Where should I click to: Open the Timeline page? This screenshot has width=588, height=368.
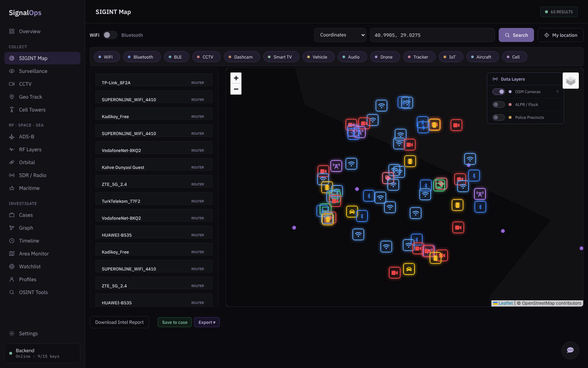tap(42, 241)
